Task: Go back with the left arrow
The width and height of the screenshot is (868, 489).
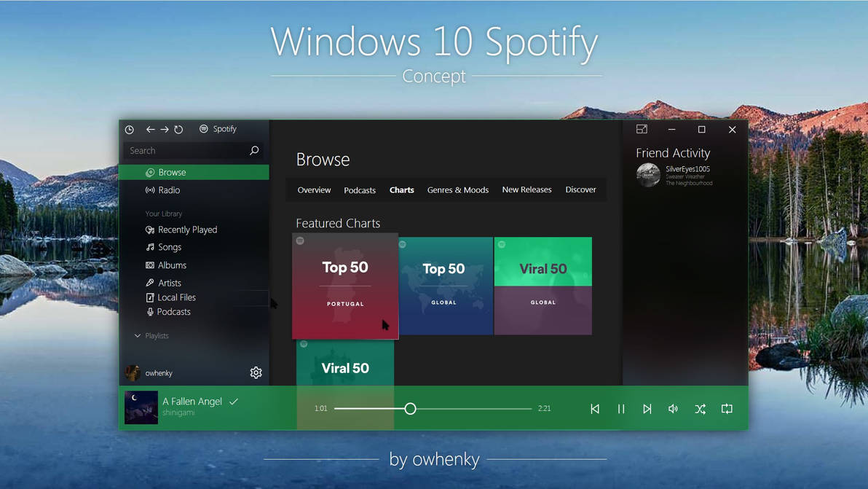Action: (150, 129)
